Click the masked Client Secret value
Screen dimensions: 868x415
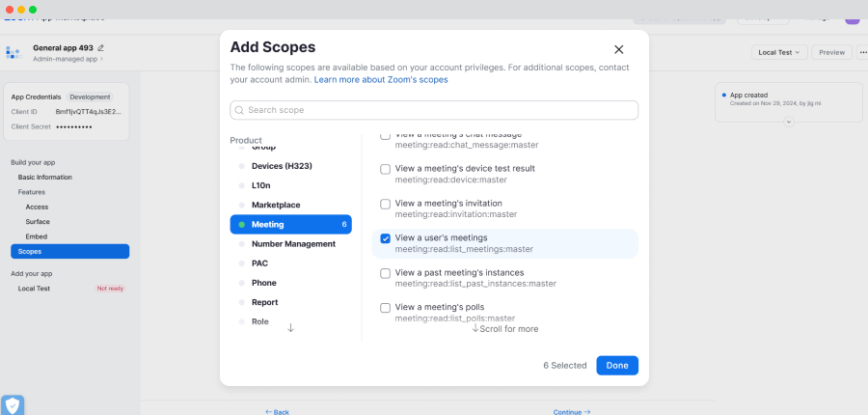coord(74,126)
